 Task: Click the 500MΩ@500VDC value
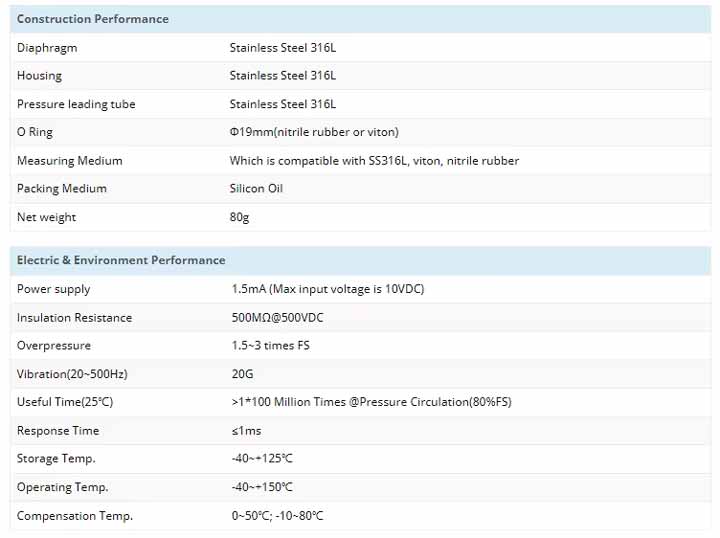click(277, 318)
